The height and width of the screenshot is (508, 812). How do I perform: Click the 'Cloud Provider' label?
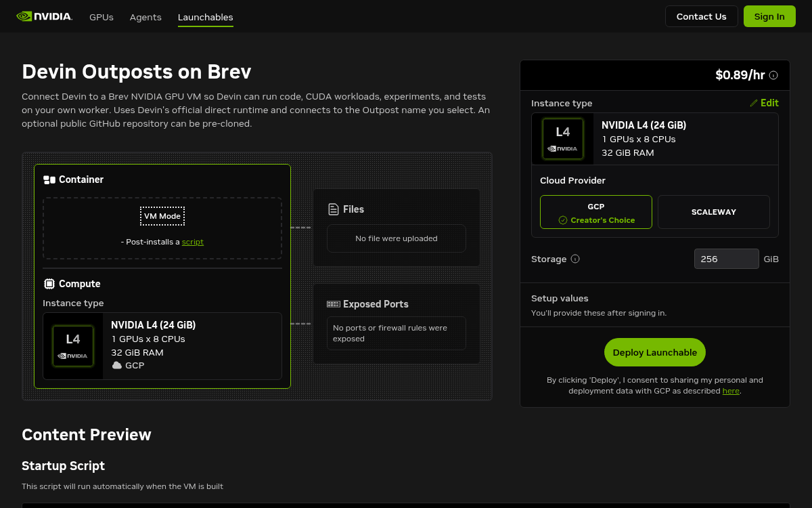pos(572,181)
